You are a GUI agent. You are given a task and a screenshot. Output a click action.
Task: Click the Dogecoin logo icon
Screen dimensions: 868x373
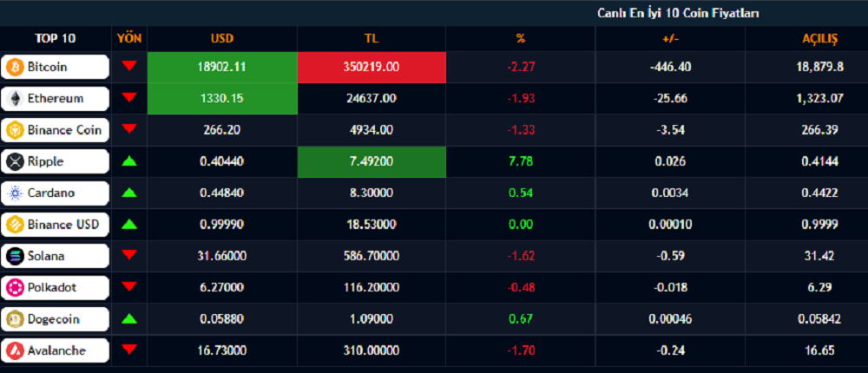[x=13, y=319]
